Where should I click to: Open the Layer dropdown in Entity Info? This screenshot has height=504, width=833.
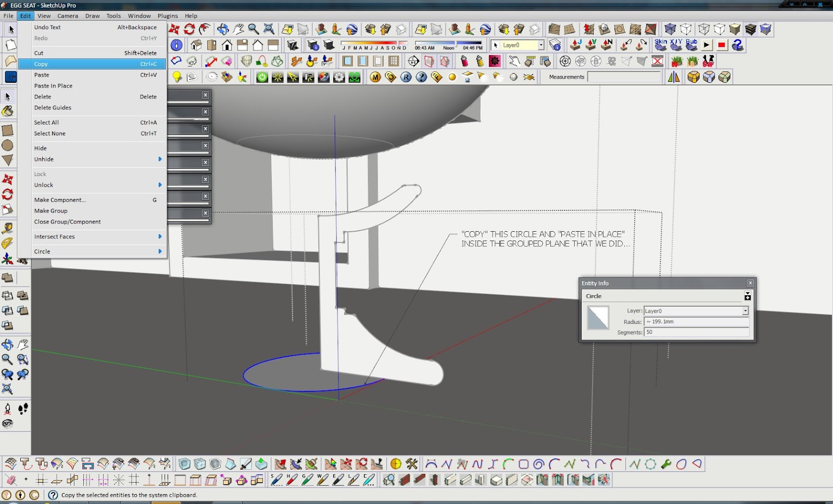(x=745, y=311)
